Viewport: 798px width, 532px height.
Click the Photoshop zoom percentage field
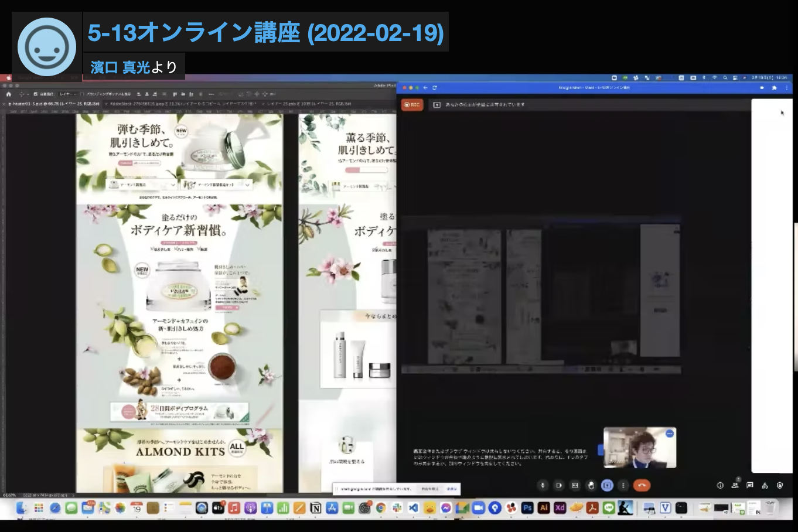tap(9, 495)
